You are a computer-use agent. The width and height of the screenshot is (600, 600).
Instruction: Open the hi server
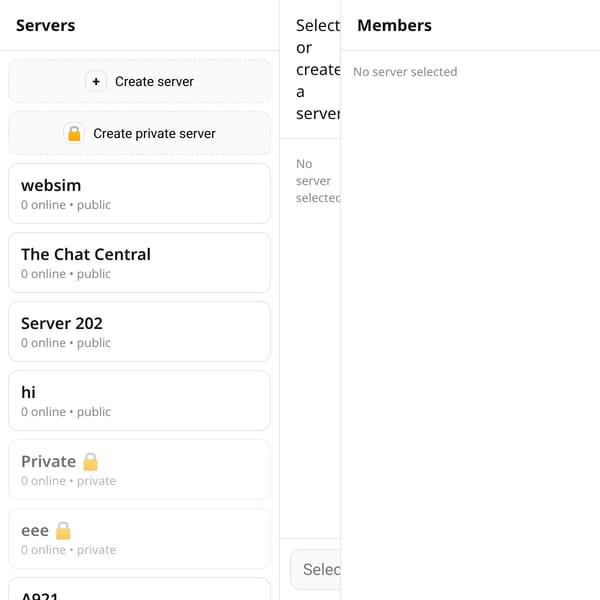[x=139, y=400]
